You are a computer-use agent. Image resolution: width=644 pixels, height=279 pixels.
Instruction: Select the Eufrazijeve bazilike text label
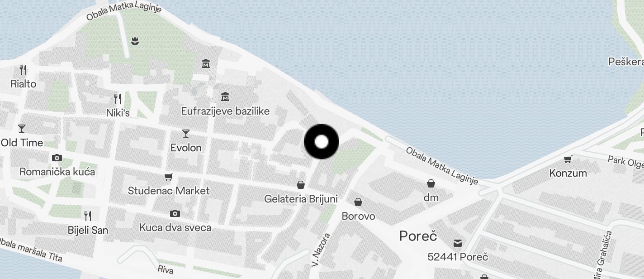click(x=225, y=111)
